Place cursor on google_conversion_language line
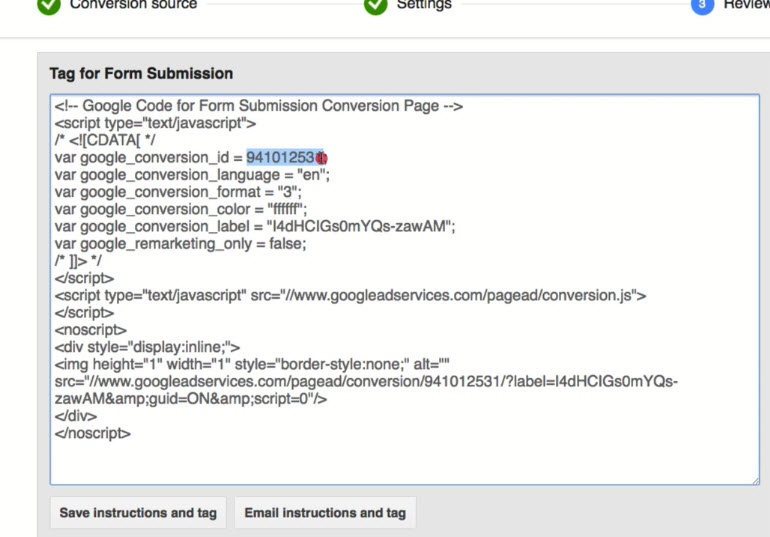The width and height of the screenshot is (770, 537). click(x=192, y=174)
